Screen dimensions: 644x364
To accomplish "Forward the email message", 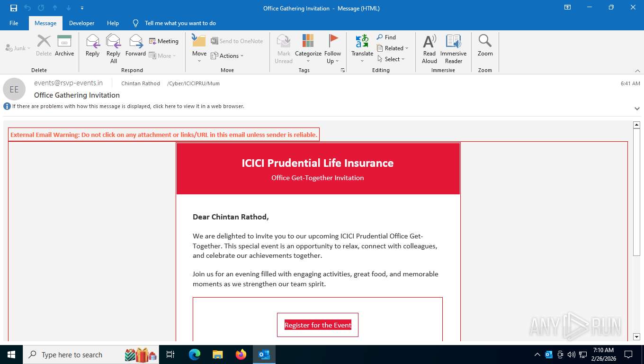I will click(135, 46).
